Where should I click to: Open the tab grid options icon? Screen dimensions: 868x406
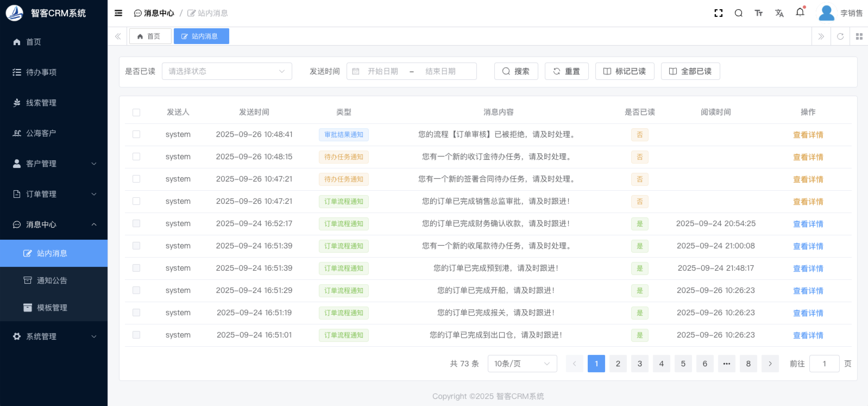(x=859, y=36)
